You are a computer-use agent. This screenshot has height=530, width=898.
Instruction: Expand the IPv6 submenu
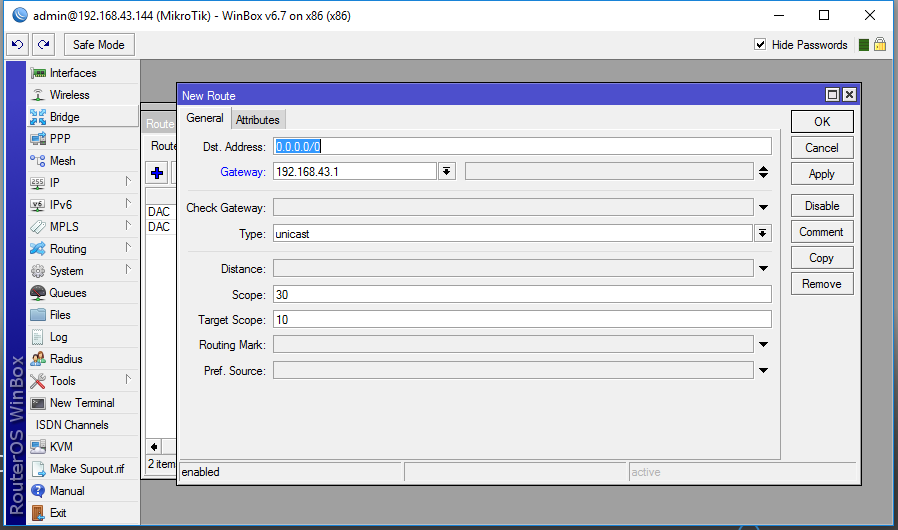click(128, 203)
